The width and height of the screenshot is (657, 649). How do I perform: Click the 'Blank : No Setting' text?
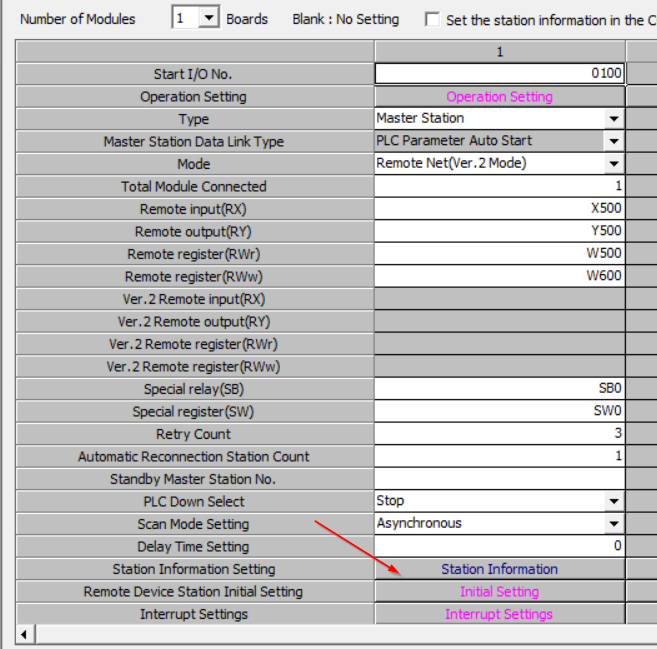click(x=346, y=19)
